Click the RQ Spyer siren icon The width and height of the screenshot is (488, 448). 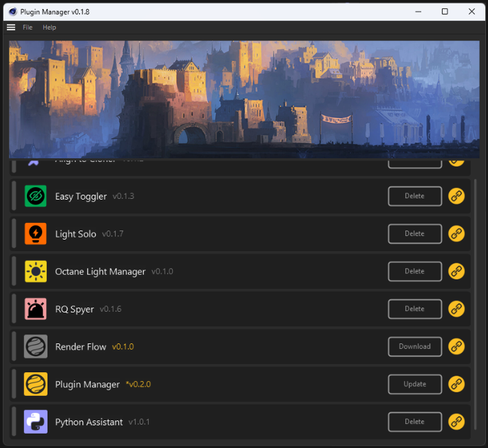[36, 309]
